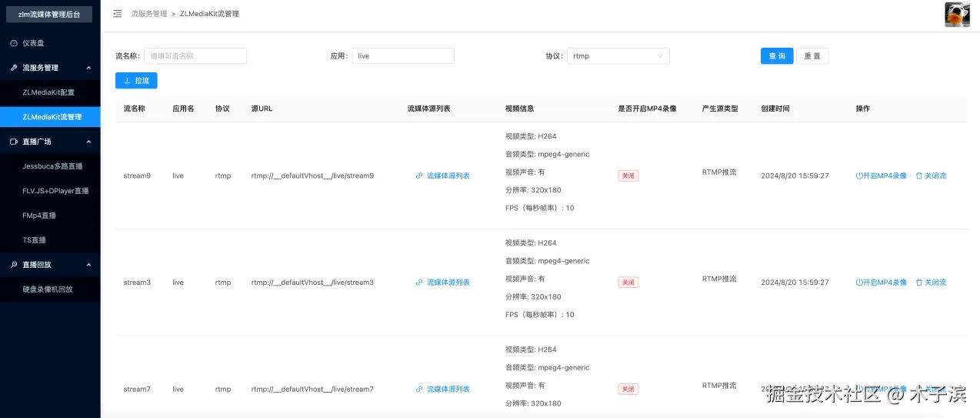This screenshot has height=418, width=980.
Task: Click 关闭流 for stream9
Action: (x=931, y=176)
